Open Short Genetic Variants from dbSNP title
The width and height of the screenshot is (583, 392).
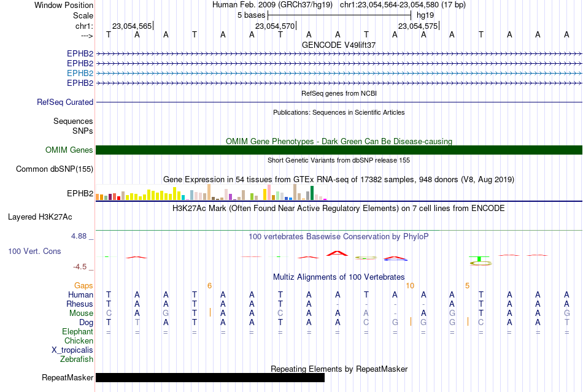339,160
